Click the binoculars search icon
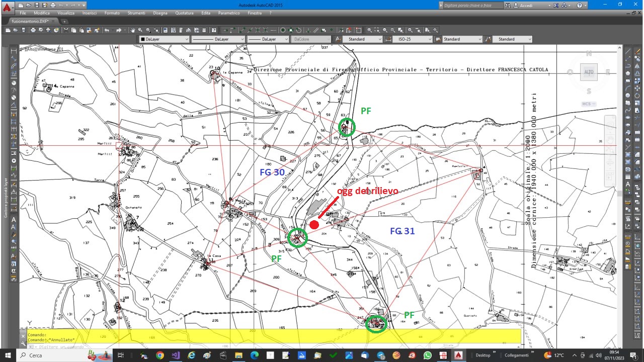 (508, 5)
